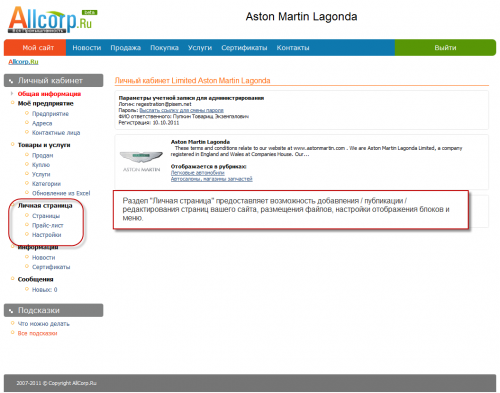Open Товары и услуги section
The image size is (500, 393).
(x=44, y=145)
